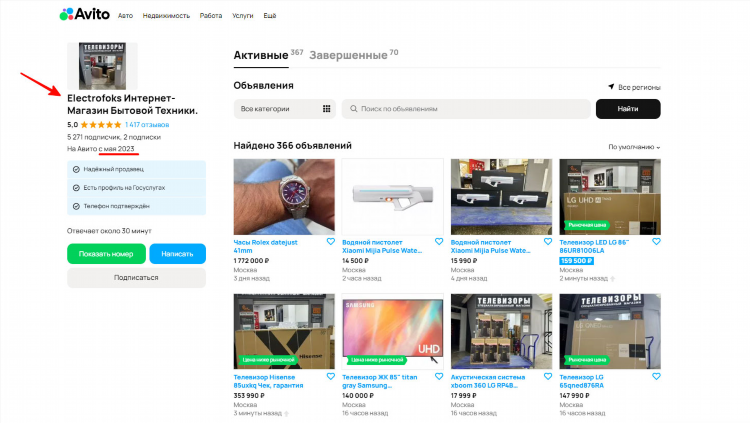Click Найдено 366 объявлений heading

[x=293, y=145]
